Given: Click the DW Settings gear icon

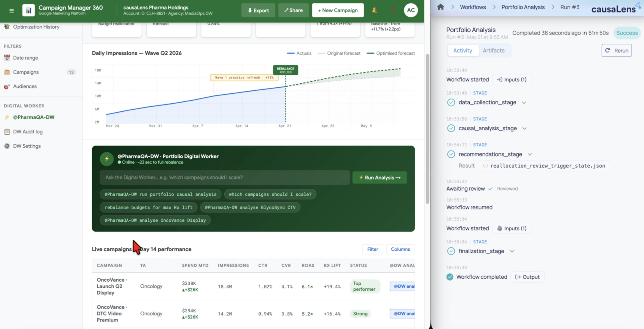Looking at the screenshot, I should pos(7,146).
